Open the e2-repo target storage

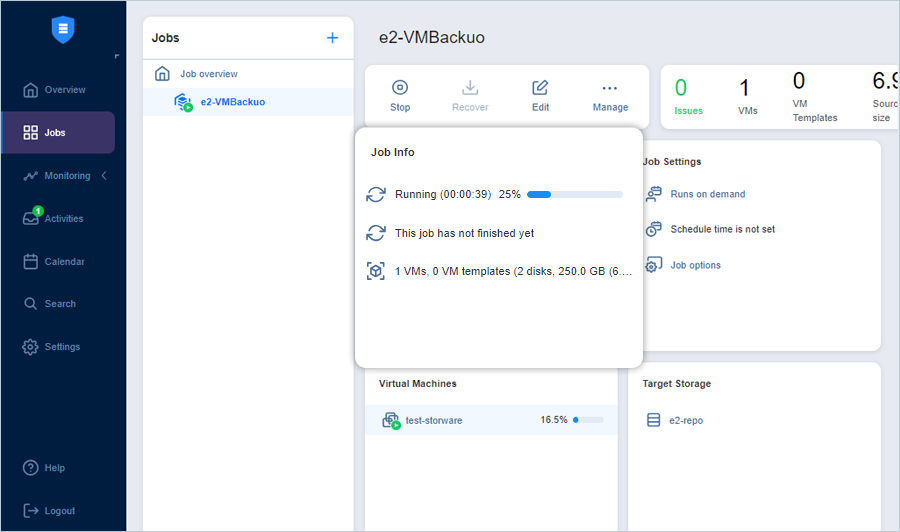click(x=686, y=420)
